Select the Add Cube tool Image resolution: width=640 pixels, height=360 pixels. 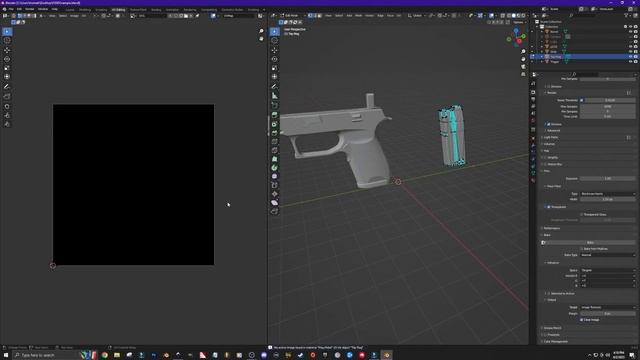tap(275, 105)
